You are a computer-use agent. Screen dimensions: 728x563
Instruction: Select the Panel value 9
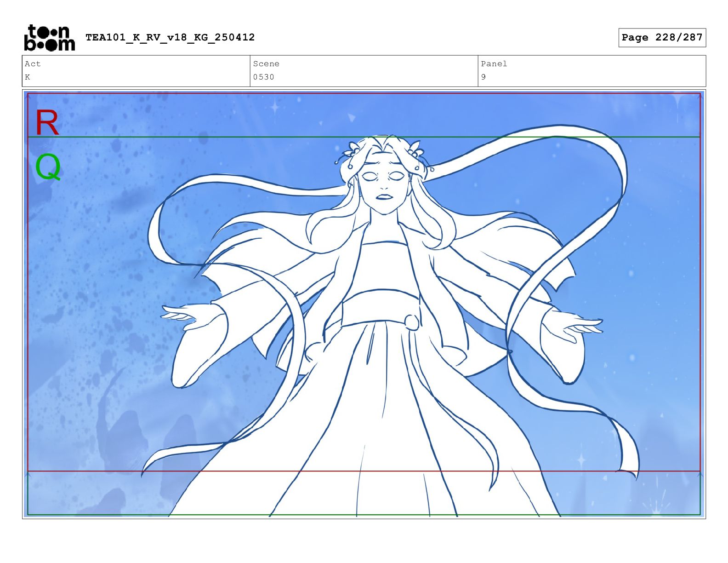(x=483, y=77)
